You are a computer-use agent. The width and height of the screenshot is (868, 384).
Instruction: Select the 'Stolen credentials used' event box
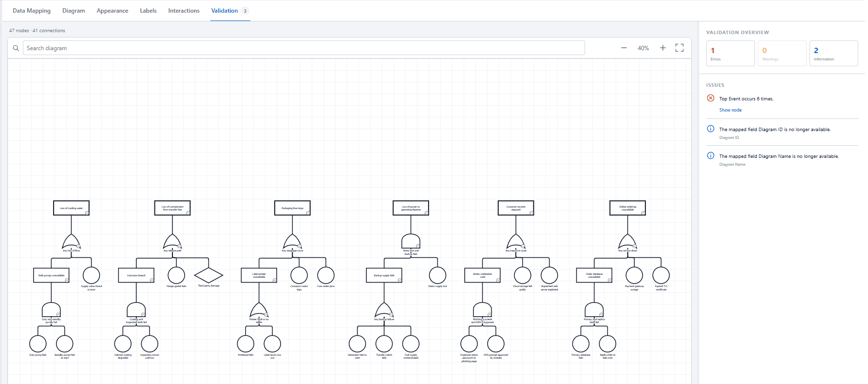pos(482,275)
